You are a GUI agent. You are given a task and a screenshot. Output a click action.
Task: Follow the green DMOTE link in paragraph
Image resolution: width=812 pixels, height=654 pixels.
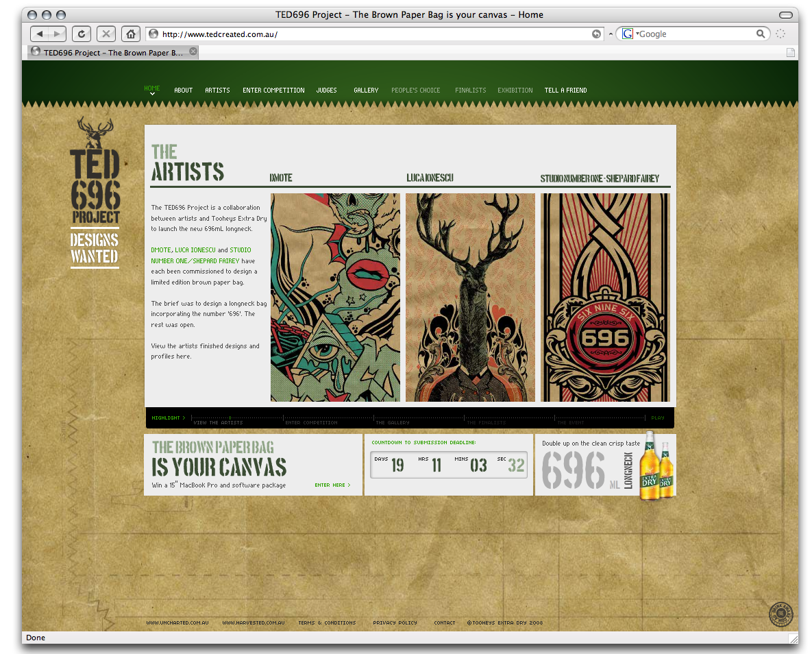[x=161, y=250]
